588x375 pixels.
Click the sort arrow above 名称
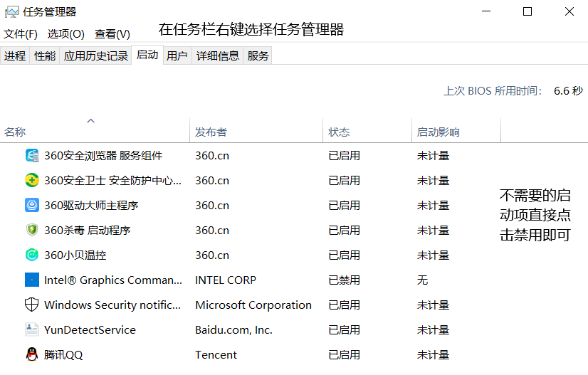pos(90,121)
